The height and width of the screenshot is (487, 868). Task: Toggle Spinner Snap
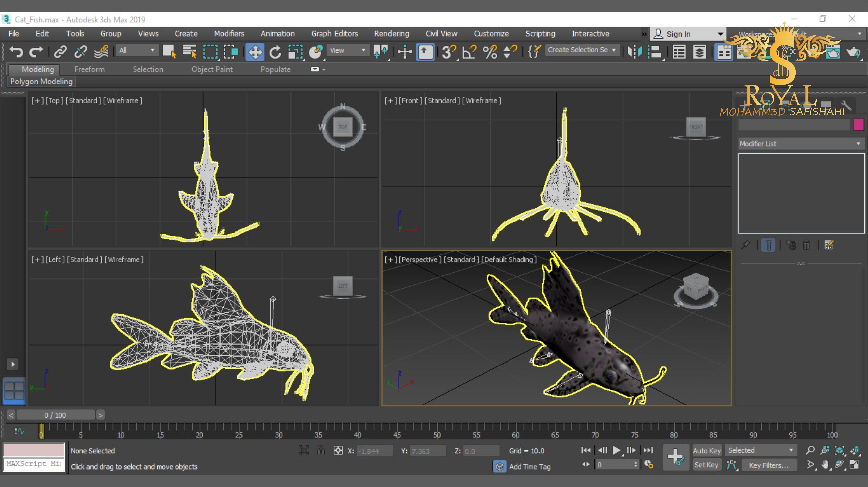tap(510, 52)
